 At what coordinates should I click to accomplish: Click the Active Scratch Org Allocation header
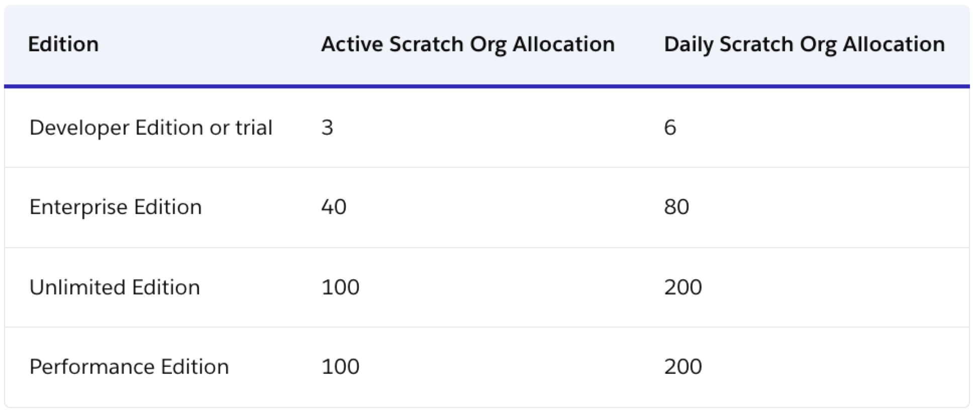point(468,44)
